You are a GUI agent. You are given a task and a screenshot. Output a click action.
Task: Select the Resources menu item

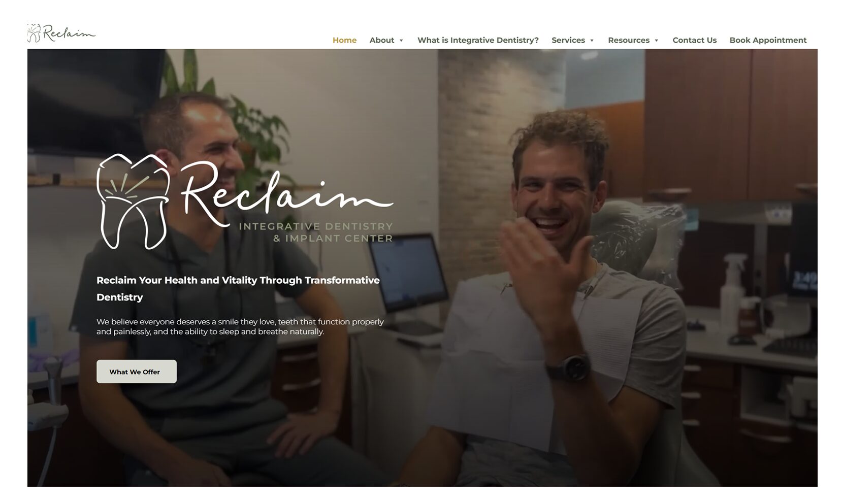pyautogui.click(x=629, y=40)
